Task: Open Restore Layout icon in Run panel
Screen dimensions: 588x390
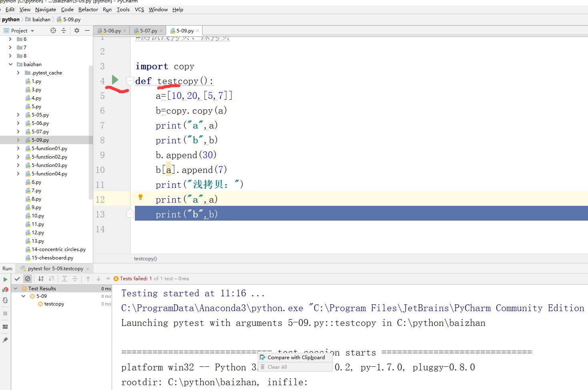Action: 5,327
